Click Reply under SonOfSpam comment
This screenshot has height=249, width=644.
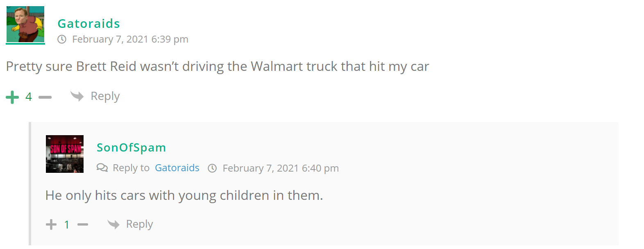(x=139, y=224)
